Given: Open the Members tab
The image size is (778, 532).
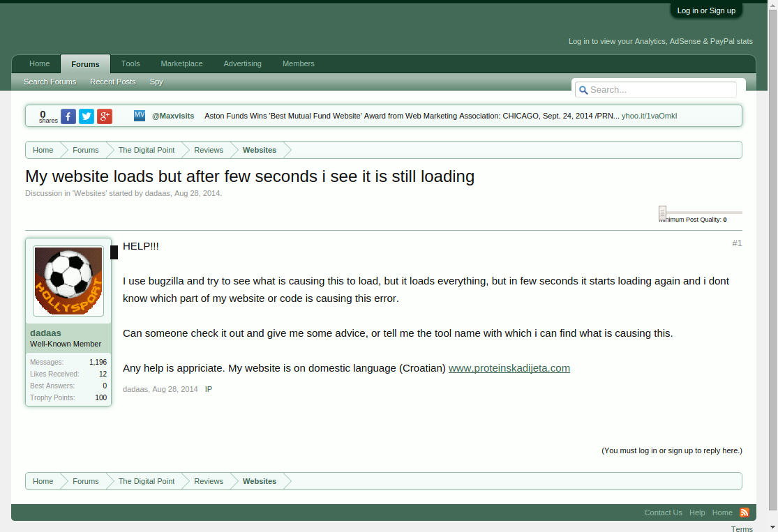Looking at the screenshot, I should (x=298, y=63).
